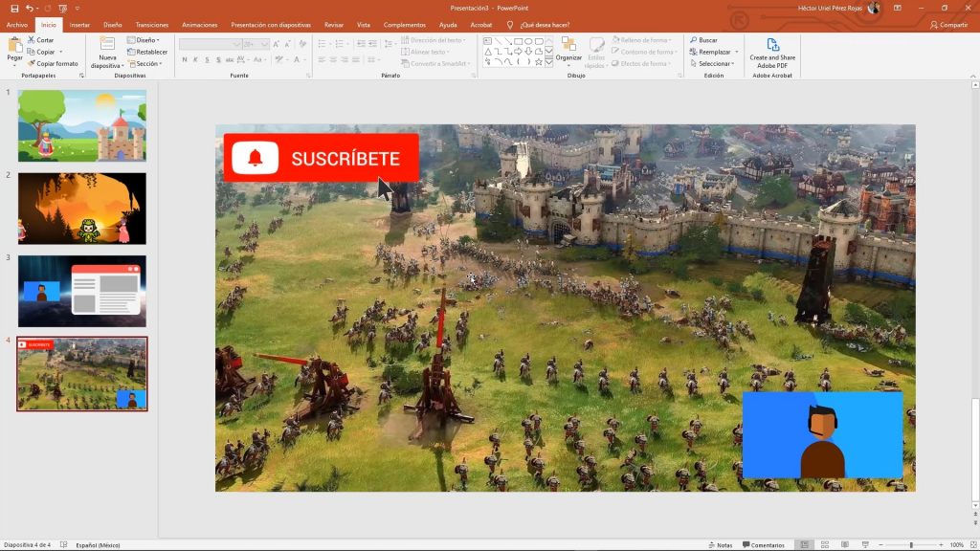Click the Compartir button
Image resolution: width=980 pixels, height=551 pixels.
pos(948,25)
